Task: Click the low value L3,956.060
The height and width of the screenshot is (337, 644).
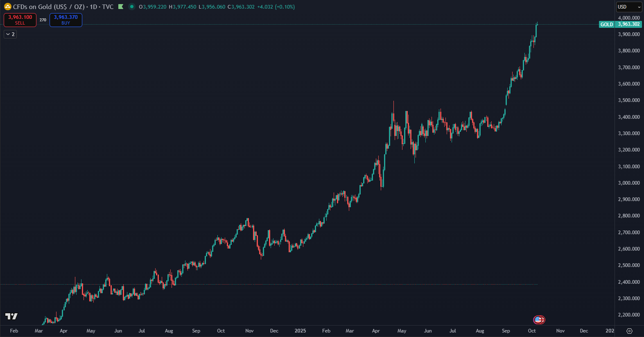Action: pos(212,7)
